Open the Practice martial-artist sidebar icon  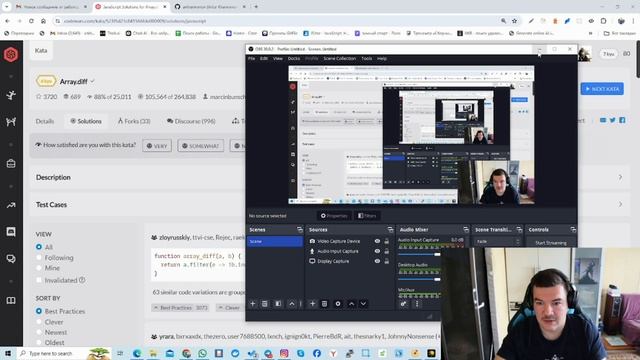pos(11,95)
